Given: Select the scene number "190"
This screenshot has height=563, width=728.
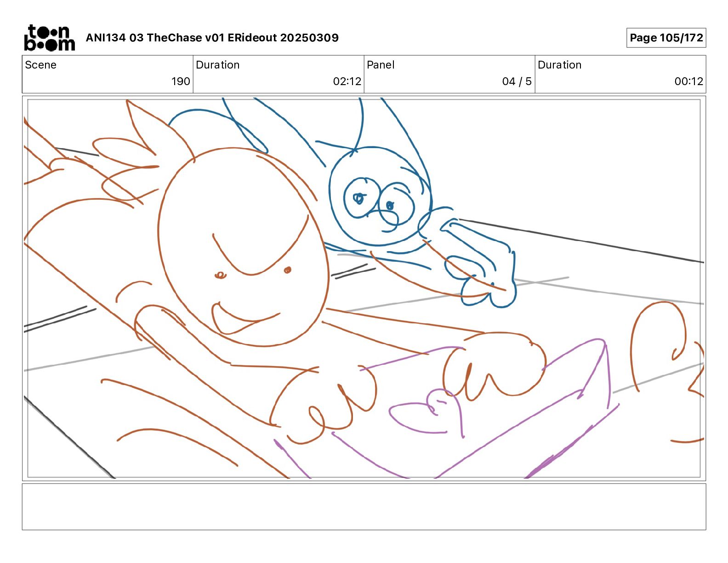Looking at the screenshot, I should (x=181, y=81).
